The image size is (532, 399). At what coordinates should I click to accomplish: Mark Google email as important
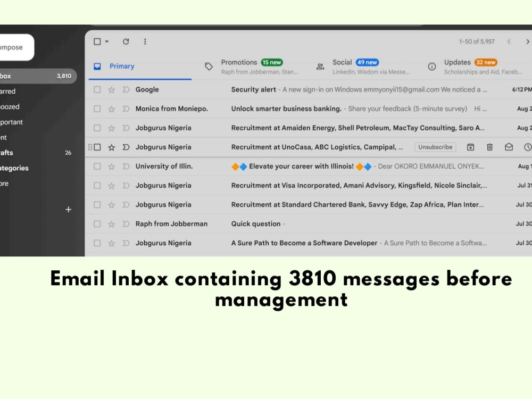click(126, 89)
